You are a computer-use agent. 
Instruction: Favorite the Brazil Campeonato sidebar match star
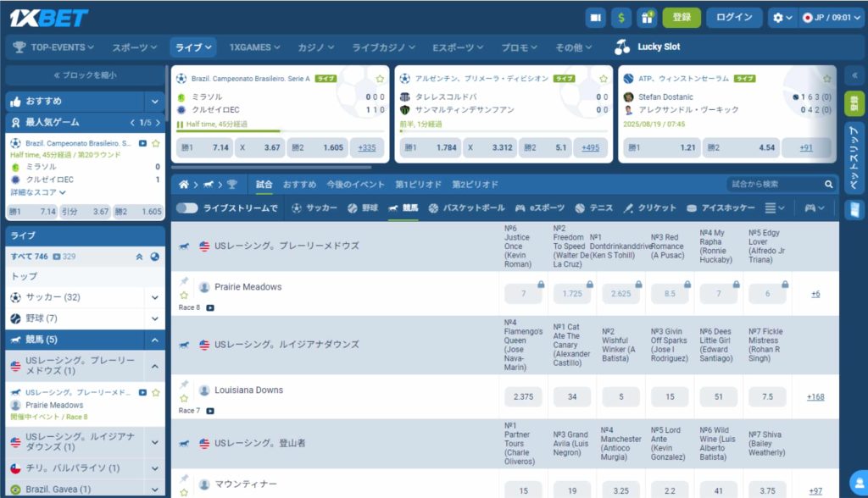156,143
